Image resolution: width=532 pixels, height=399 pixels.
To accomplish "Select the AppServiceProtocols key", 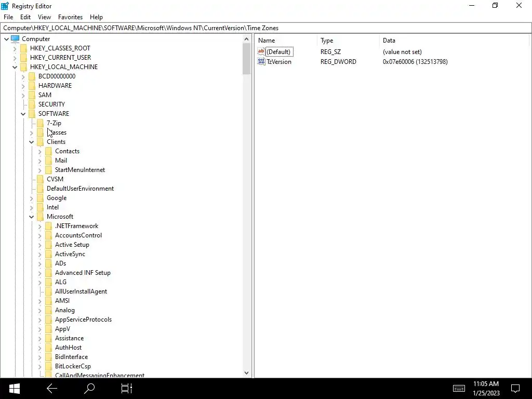I will coord(83,320).
